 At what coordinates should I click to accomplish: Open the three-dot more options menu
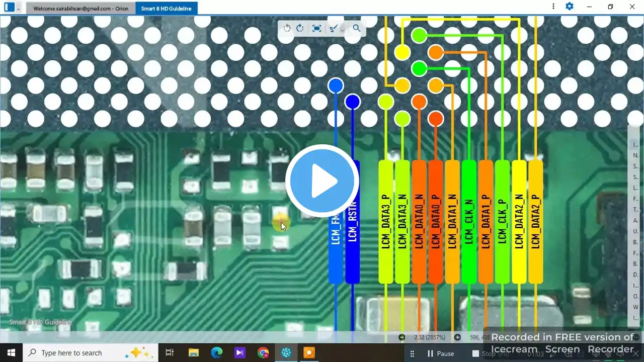(553, 7)
